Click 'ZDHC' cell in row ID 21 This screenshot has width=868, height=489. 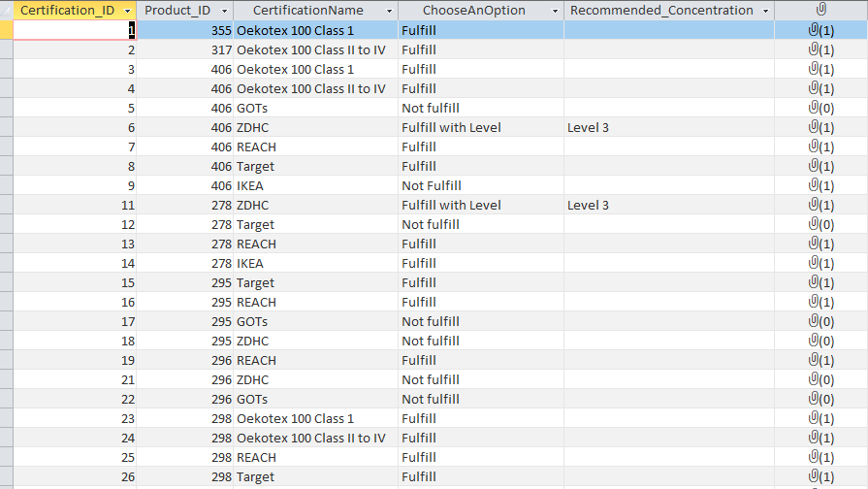point(315,378)
